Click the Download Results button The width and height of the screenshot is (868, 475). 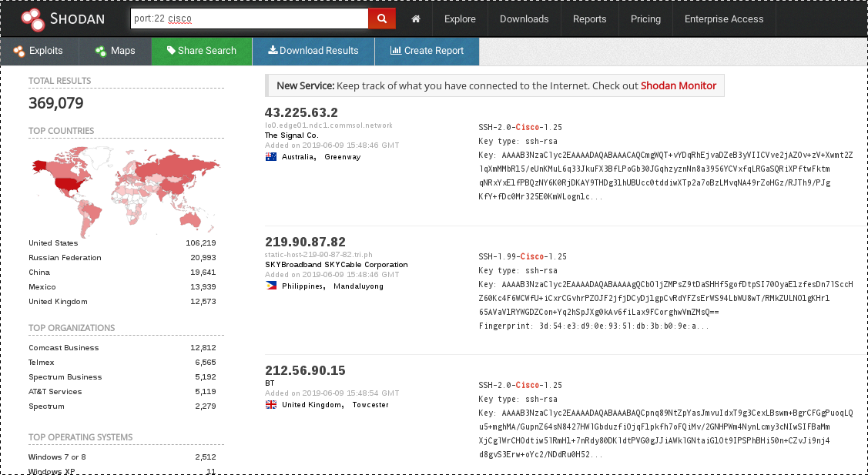[313, 51]
